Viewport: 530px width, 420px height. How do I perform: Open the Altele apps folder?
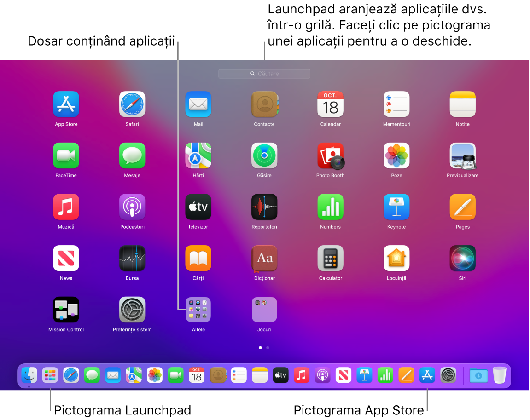pyautogui.click(x=198, y=310)
